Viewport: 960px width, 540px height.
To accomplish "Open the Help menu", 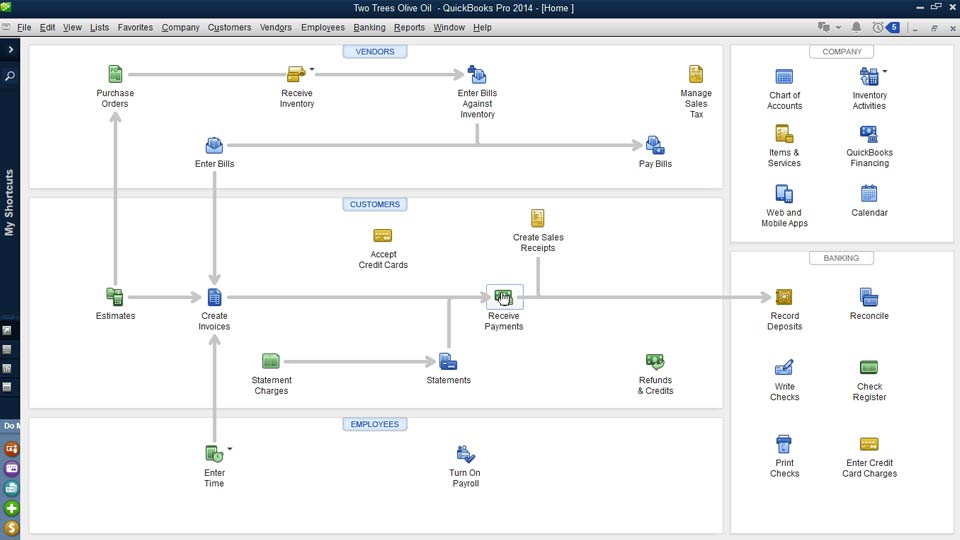I will pos(482,28).
